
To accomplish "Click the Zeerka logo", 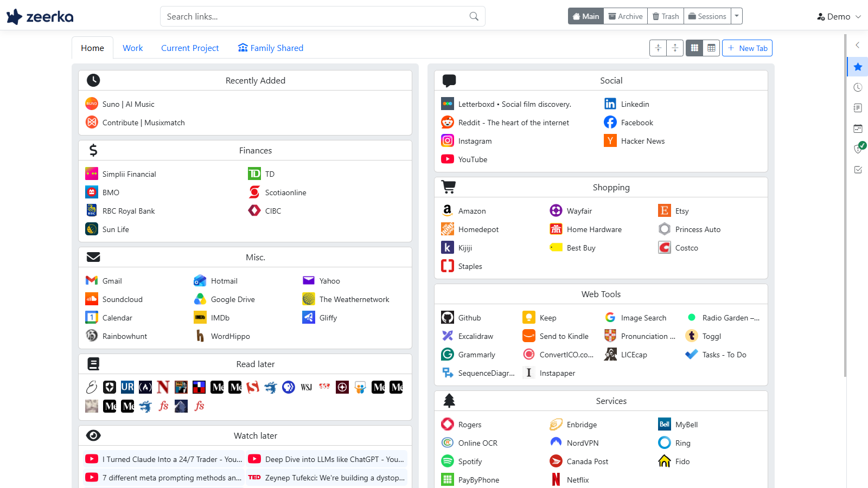I will 40,17.
